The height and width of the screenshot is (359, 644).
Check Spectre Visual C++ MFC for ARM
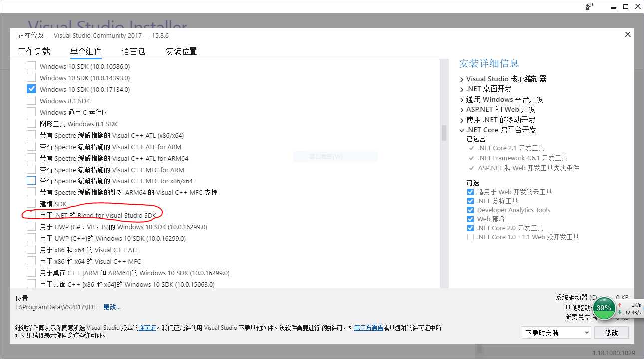tap(31, 169)
